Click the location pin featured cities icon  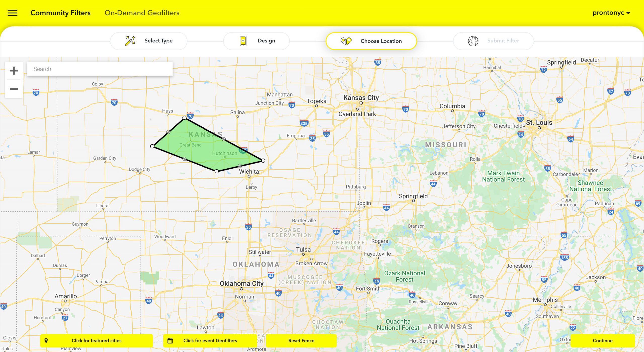coord(46,341)
